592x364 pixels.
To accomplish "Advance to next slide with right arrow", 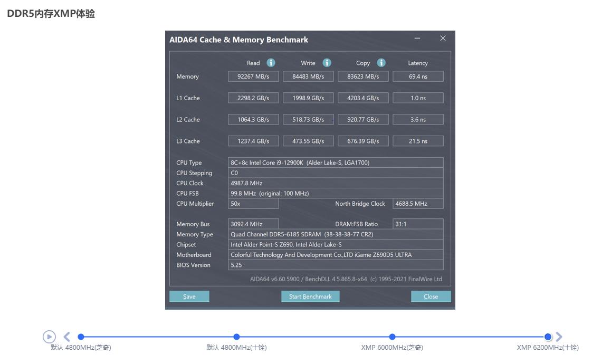I will click(x=559, y=337).
